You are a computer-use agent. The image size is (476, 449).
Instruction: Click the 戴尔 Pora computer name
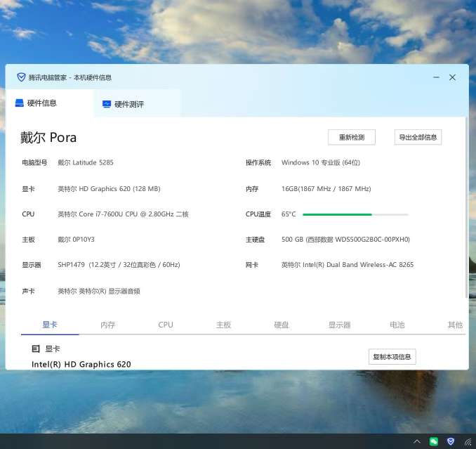(x=48, y=137)
